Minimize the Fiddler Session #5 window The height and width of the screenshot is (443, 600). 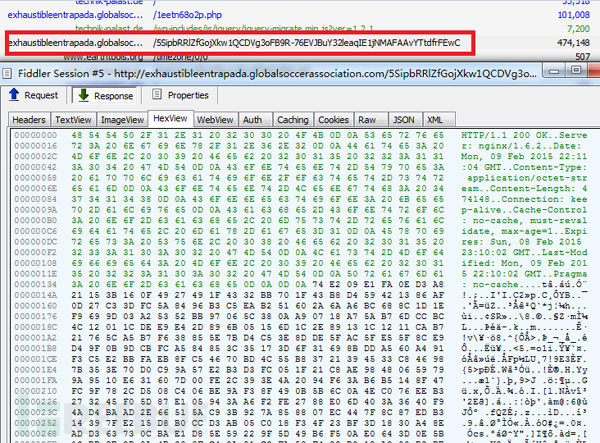coord(554,71)
